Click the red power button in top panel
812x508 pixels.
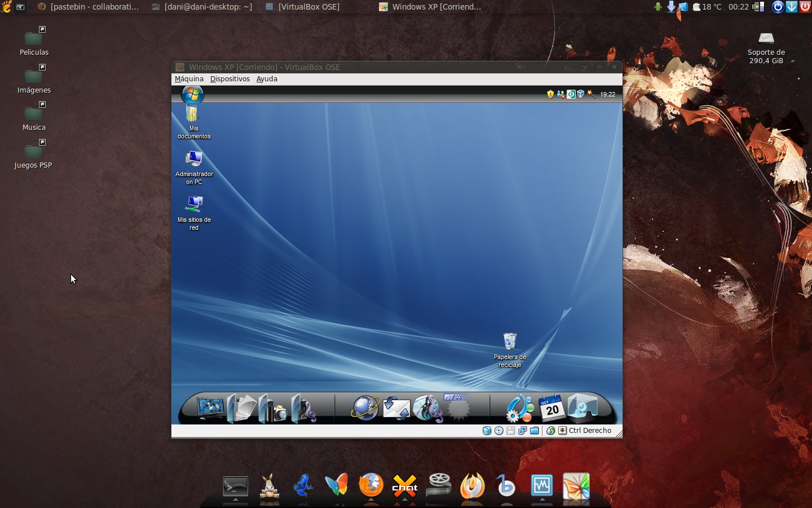pyautogui.click(x=805, y=7)
